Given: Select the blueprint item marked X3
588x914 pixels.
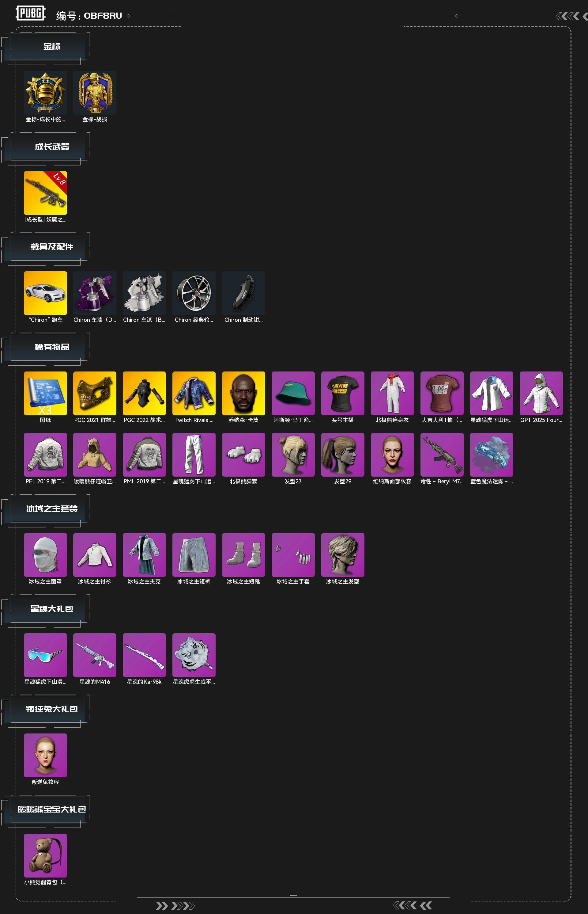Looking at the screenshot, I should (x=45, y=393).
